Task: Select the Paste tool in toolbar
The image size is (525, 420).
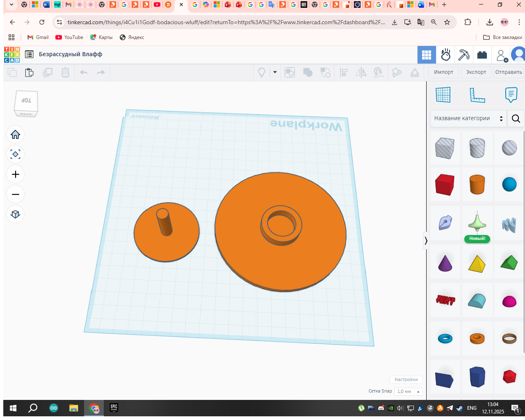Action: (29, 73)
